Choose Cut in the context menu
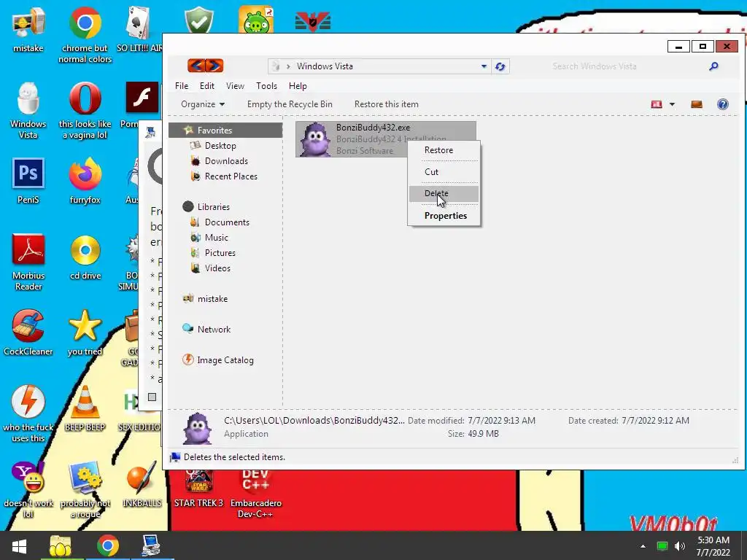 pos(444,172)
